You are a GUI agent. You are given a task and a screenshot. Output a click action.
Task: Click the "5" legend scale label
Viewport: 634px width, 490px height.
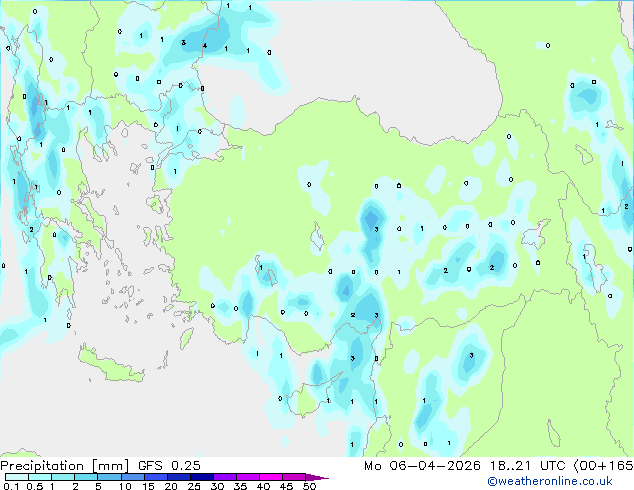click(x=98, y=486)
